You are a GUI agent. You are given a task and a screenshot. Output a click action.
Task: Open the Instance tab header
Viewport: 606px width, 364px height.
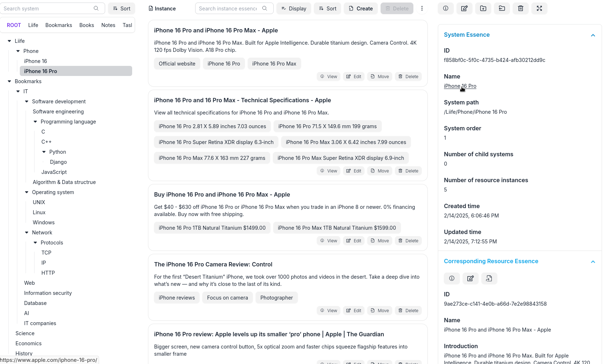coord(162,8)
